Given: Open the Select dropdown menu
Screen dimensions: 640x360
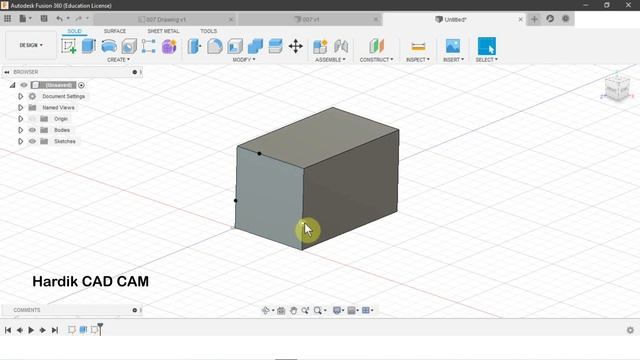Looking at the screenshot, I should (487, 60).
